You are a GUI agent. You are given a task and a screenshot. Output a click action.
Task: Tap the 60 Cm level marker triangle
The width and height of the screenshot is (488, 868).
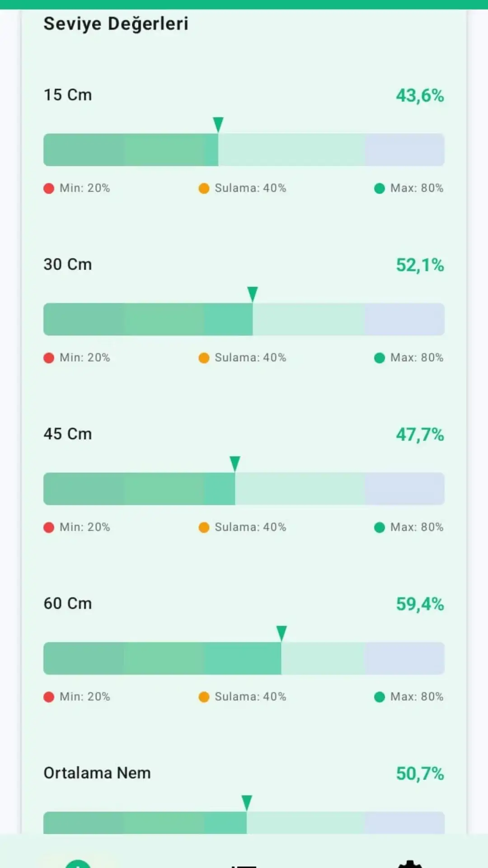282,633
